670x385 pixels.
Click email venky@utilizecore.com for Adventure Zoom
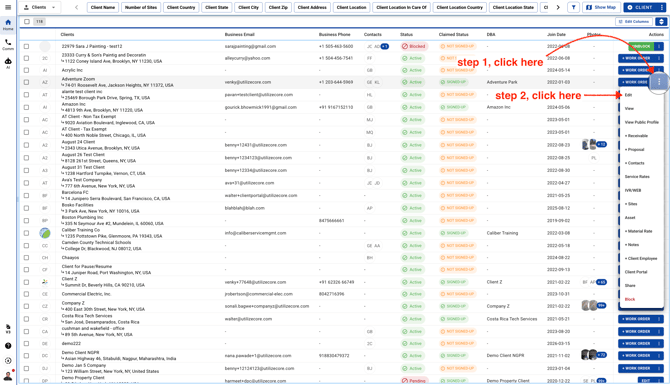click(248, 82)
